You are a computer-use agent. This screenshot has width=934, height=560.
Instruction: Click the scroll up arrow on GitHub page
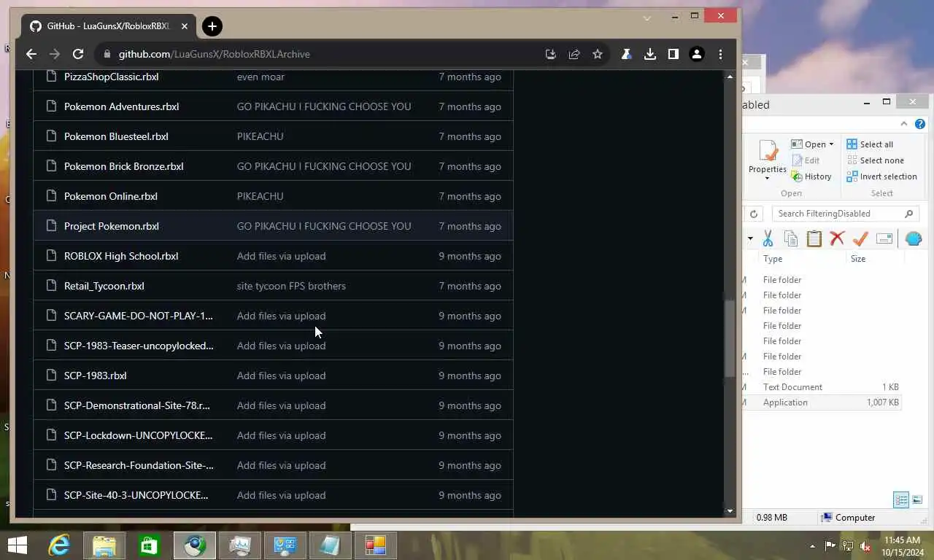[x=729, y=76]
